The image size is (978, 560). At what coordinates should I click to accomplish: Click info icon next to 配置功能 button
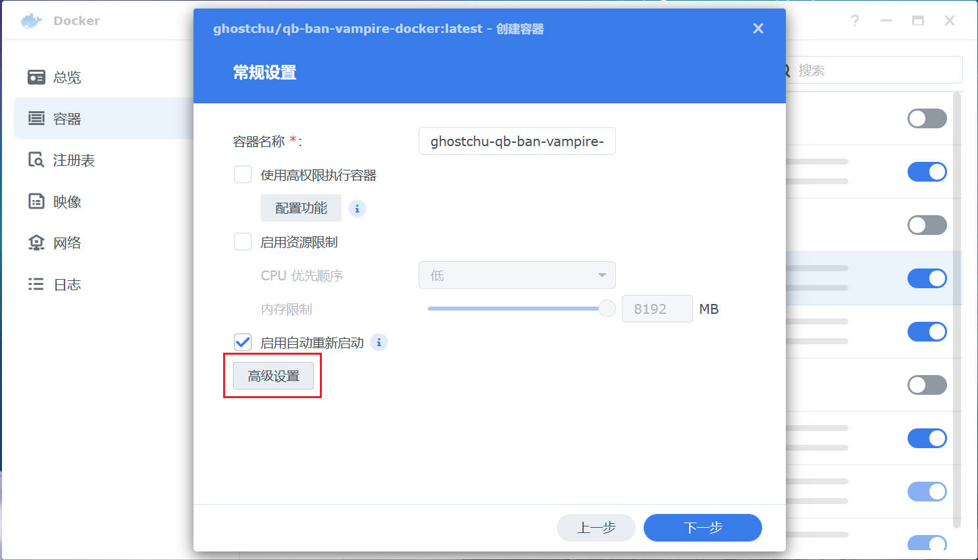tap(357, 209)
